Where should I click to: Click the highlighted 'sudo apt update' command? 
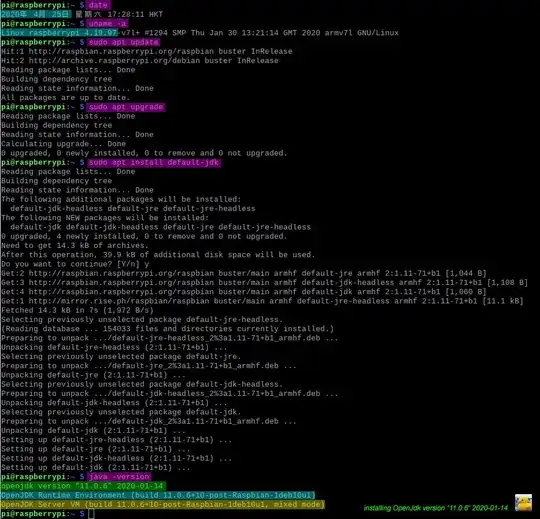click(x=123, y=42)
